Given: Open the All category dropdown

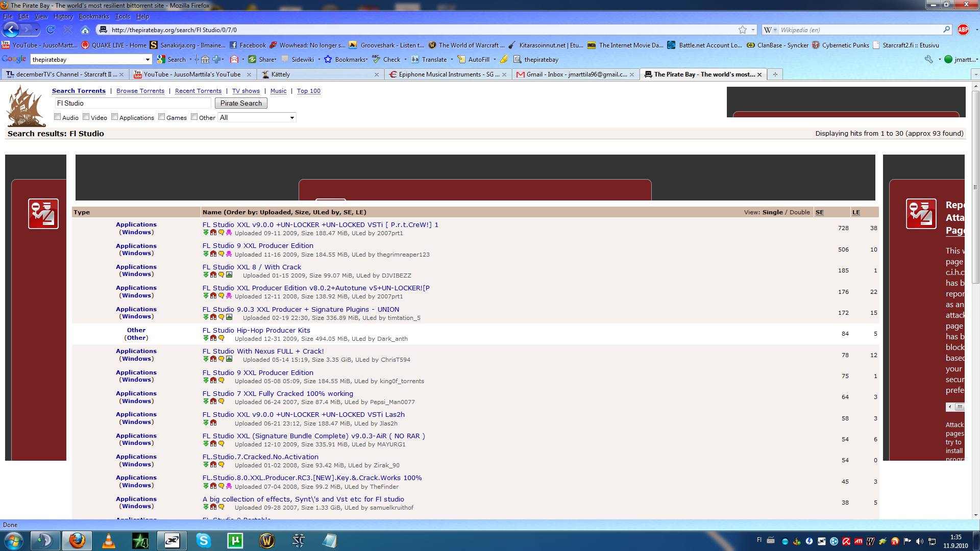Looking at the screenshot, I should tap(257, 117).
